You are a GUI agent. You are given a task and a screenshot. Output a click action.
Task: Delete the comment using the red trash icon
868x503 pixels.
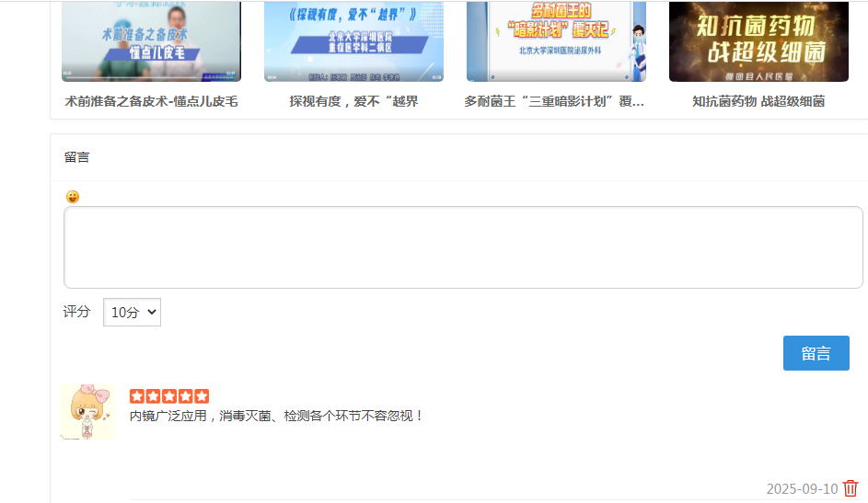point(851,488)
